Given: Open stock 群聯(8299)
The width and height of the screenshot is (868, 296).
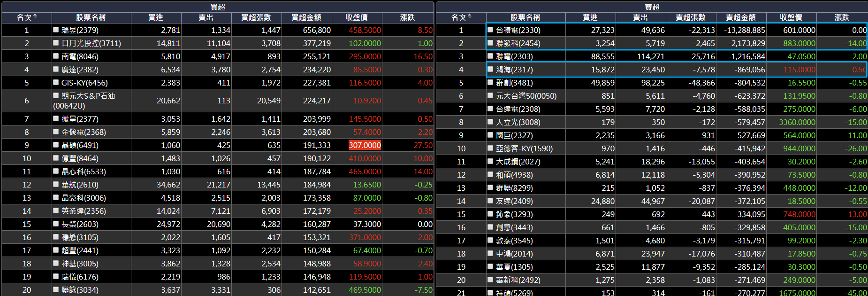Looking at the screenshot, I should pyautogui.click(x=515, y=188).
